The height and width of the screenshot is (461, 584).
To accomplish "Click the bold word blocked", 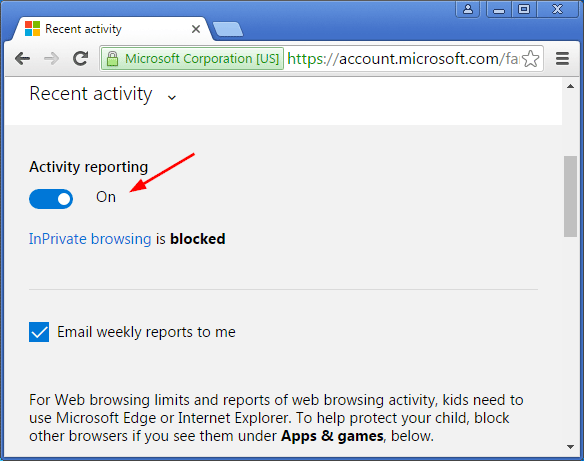I will coord(198,239).
